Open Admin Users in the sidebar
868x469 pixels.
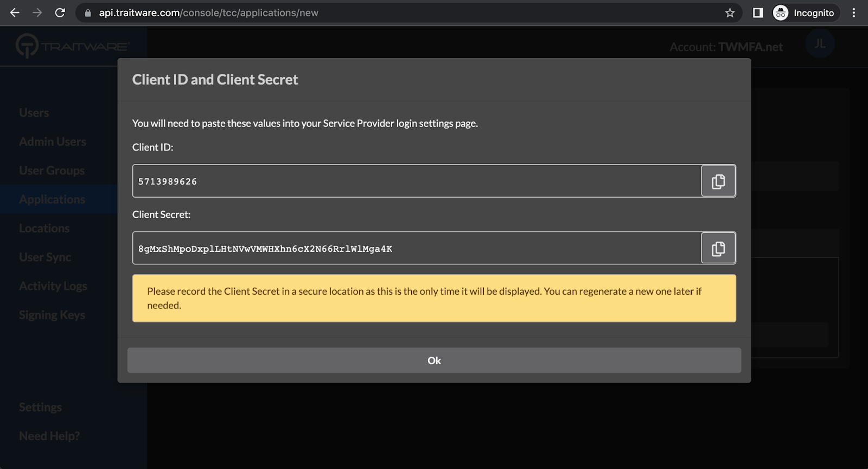tap(53, 141)
